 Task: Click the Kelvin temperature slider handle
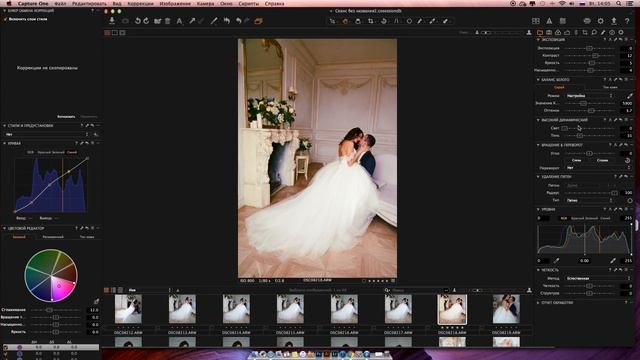point(584,103)
